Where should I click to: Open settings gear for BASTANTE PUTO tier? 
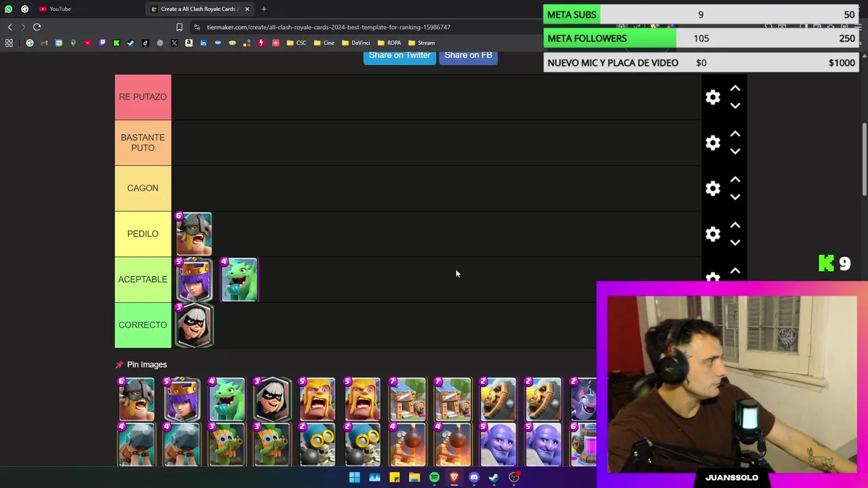click(713, 142)
